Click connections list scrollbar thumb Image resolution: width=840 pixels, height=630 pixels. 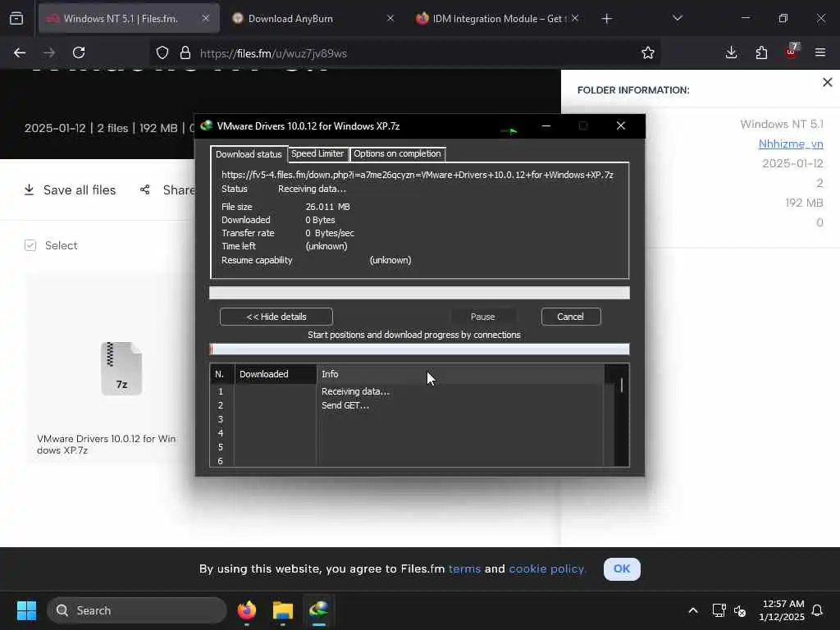click(622, 386)
